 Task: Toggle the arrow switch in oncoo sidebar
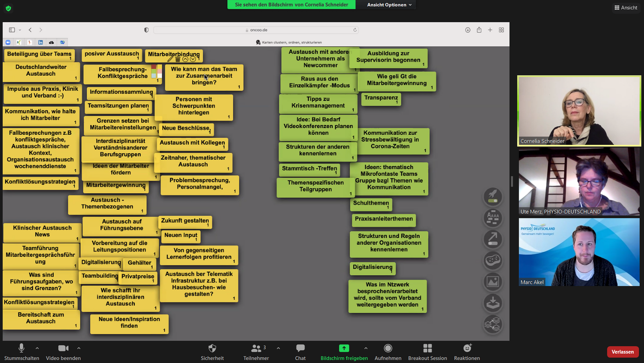pos(493,239)
